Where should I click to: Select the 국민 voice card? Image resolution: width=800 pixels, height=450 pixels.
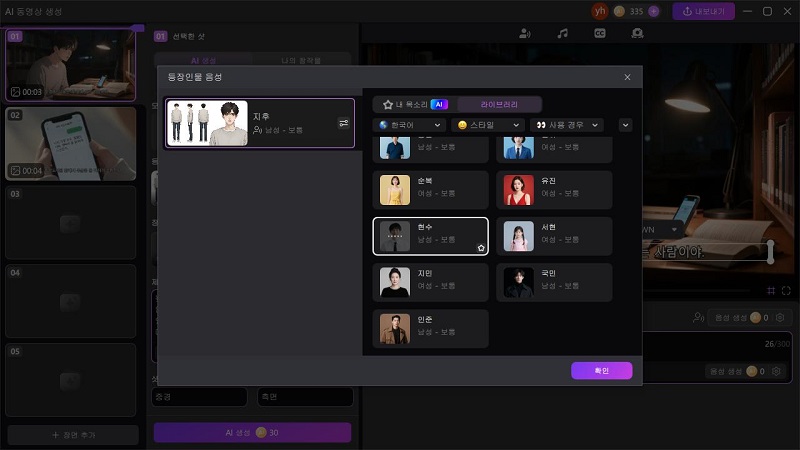coord(554,282)
